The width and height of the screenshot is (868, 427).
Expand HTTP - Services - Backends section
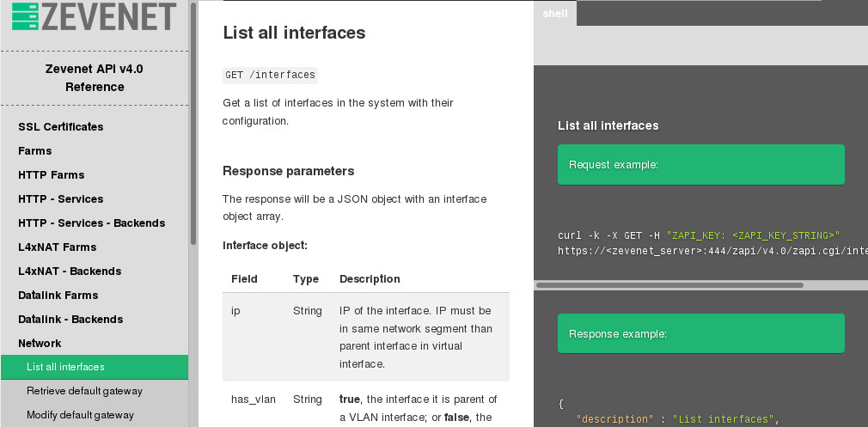(92, 223)
